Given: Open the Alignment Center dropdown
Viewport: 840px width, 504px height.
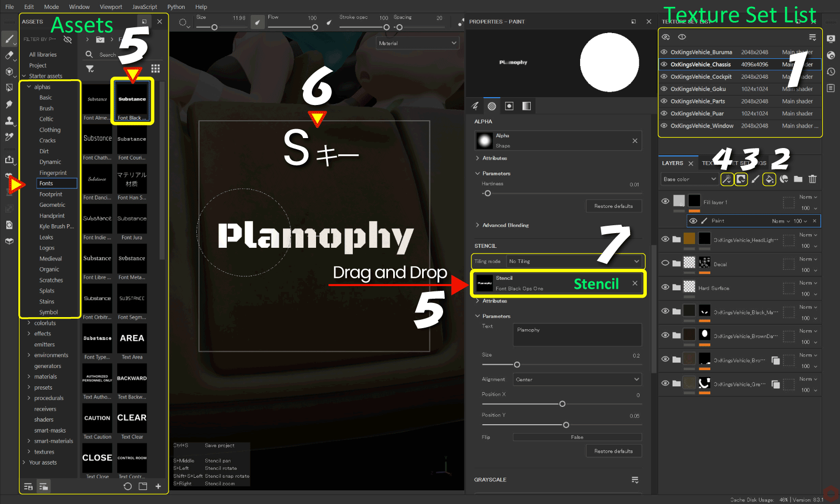Looking at the screenshot, I should coord(577,379).
